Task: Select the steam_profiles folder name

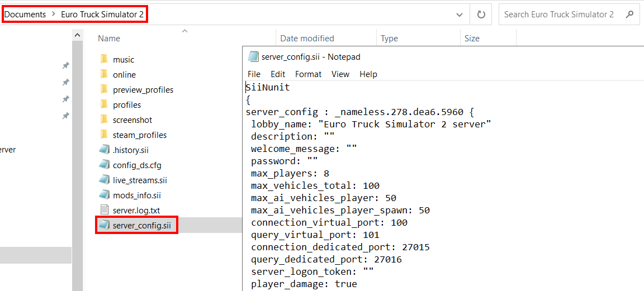Action: point(140,135)
